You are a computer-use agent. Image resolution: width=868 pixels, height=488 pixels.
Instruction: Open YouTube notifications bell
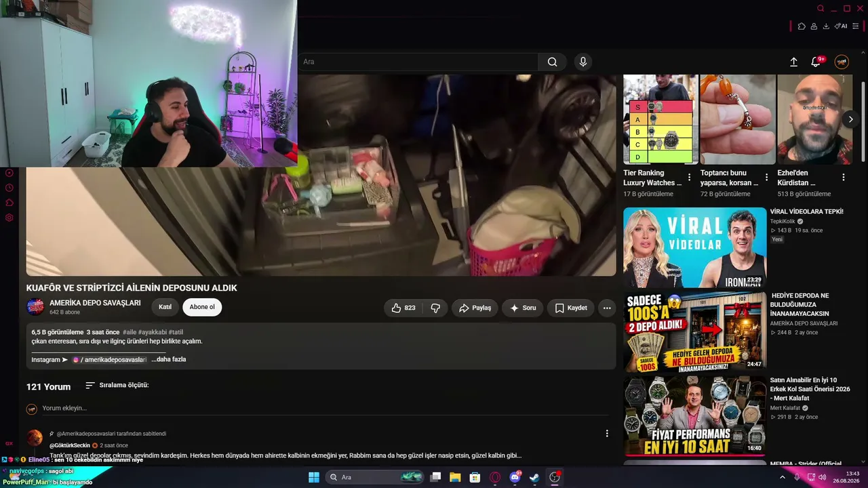[x=816, y=62]
